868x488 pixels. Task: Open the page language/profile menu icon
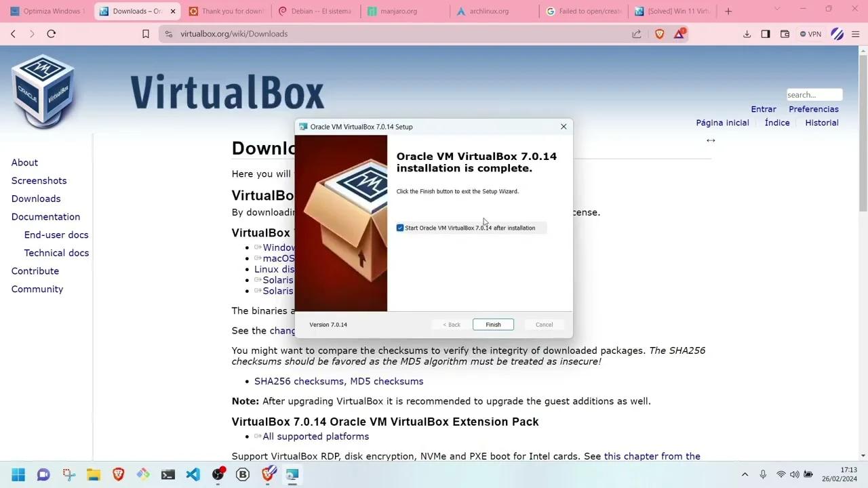[837, 34]
